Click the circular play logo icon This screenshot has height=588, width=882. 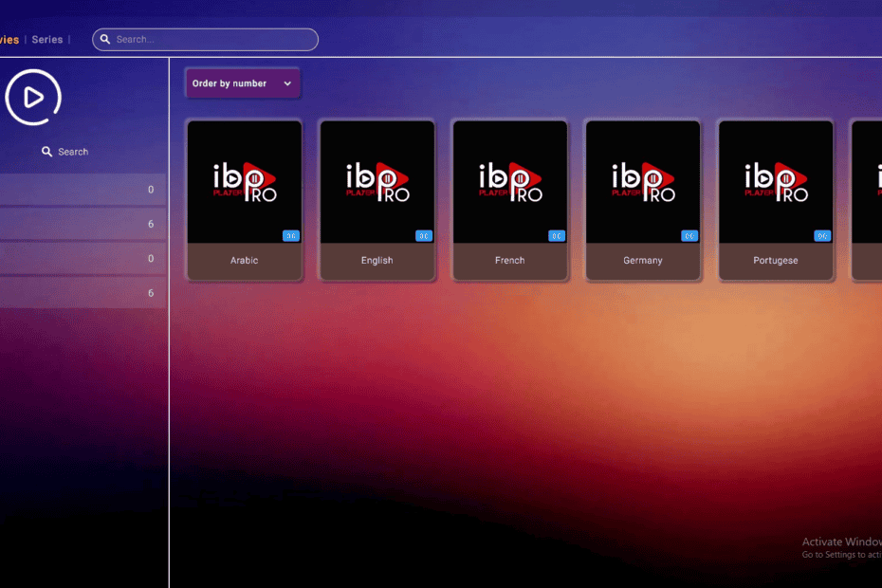pyautogui.click(x=33, y=97)
